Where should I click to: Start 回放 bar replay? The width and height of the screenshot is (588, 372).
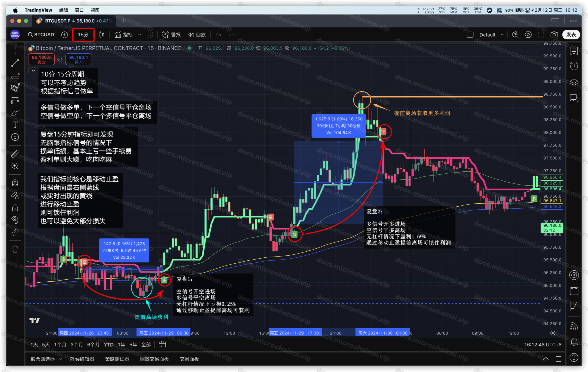197,35
